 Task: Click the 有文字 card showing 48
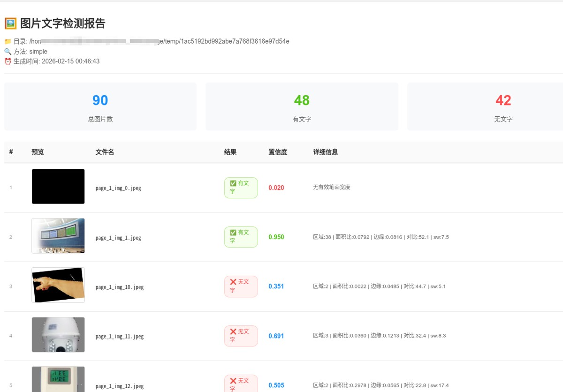click(x=302, y=106)
